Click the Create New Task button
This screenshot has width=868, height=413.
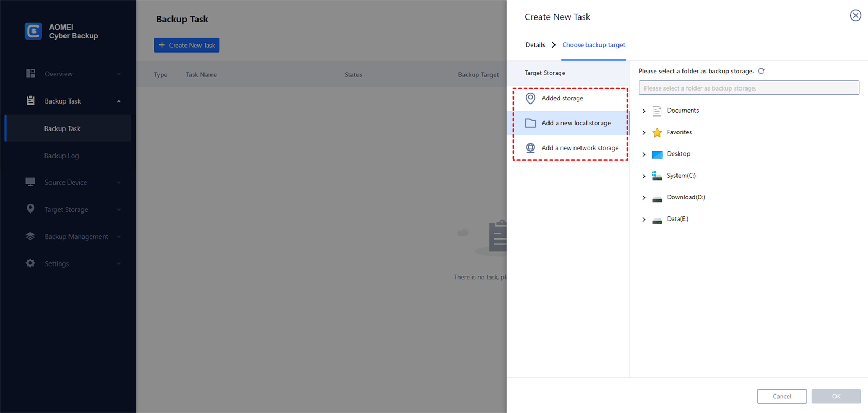pyautogui.click(x=187, y=46)
